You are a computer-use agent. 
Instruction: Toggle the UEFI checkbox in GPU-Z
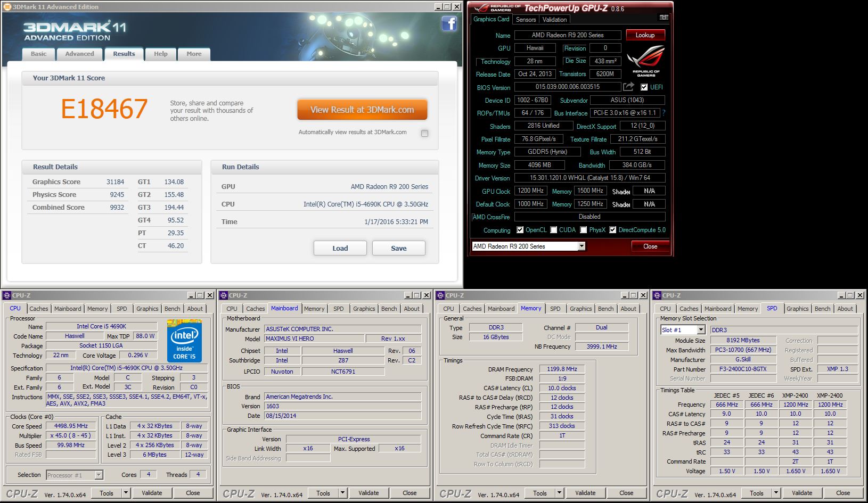point(644,87)
